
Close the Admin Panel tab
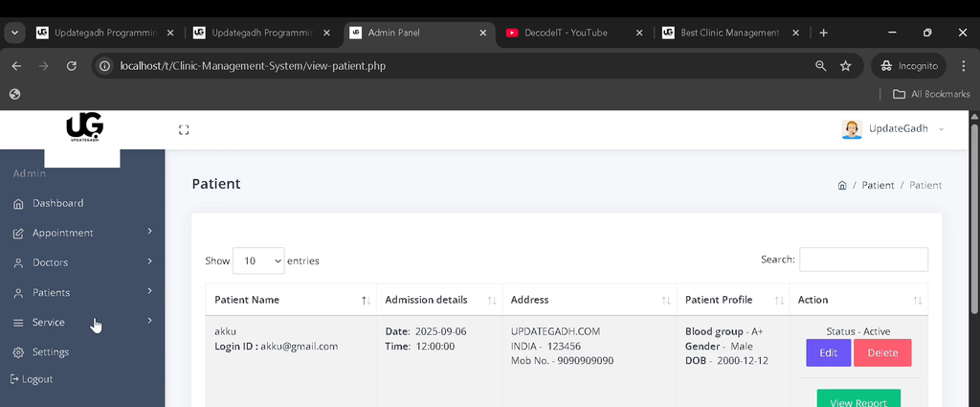[482, 33]
